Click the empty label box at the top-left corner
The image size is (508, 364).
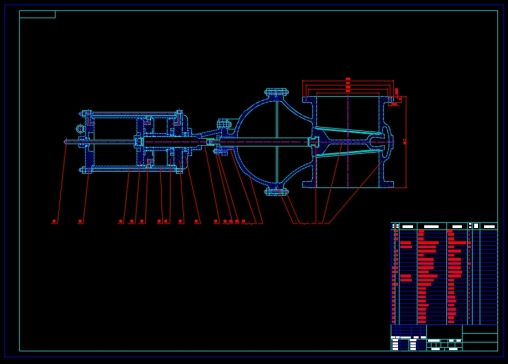click(x=37, y=14)
